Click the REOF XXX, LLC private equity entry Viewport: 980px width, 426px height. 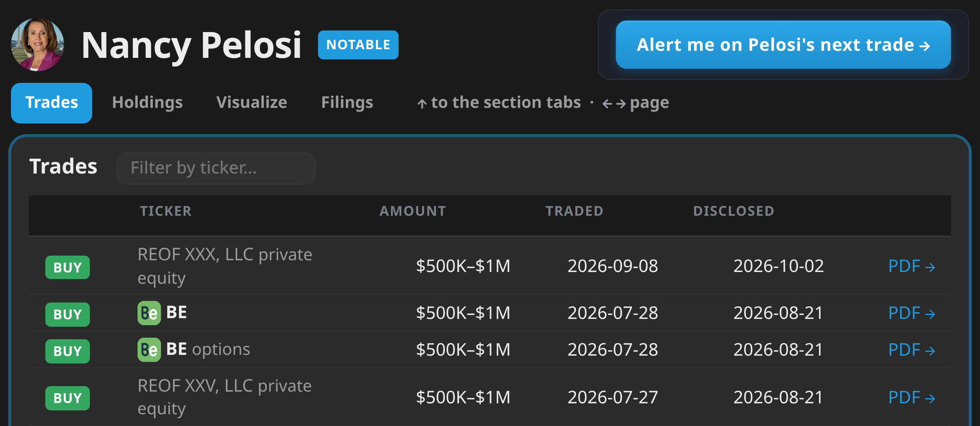click(225, 266)
